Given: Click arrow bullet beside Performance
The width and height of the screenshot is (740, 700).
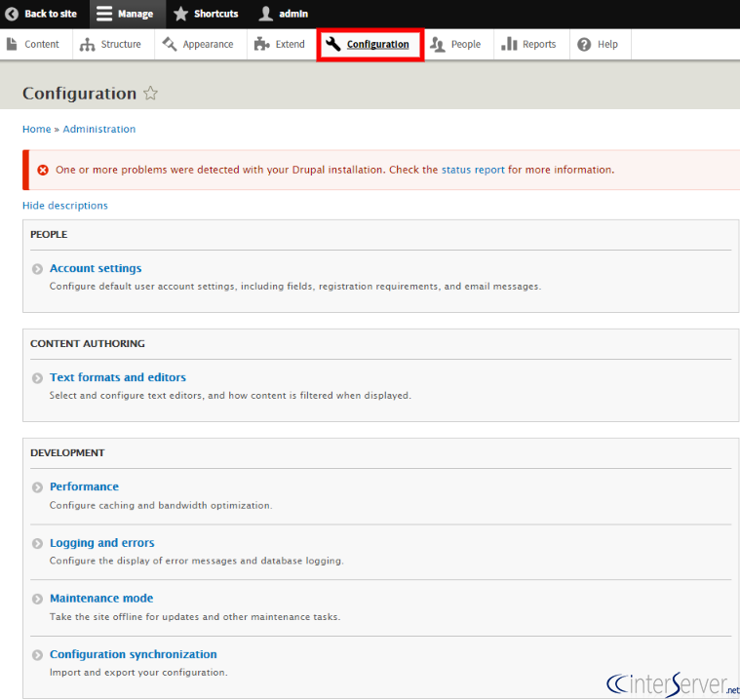Looking at the screenshot, I should pyautogui.click(x=37, y=487).
